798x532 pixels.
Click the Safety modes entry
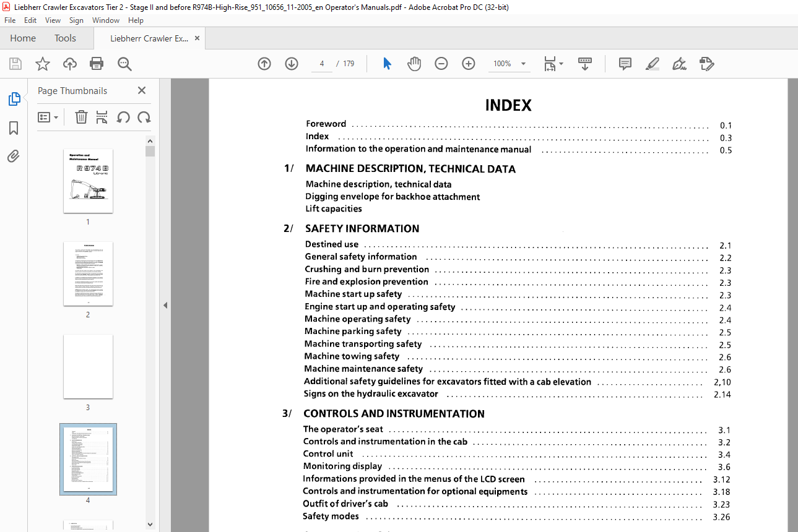coord(331,516)
